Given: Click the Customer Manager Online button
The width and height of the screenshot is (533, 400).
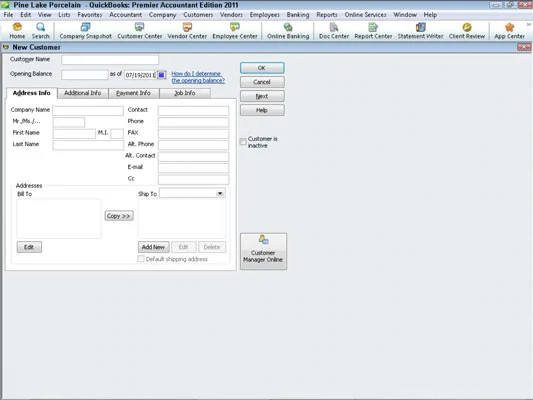Looking at the screenshot, I should tap(263, 251).
